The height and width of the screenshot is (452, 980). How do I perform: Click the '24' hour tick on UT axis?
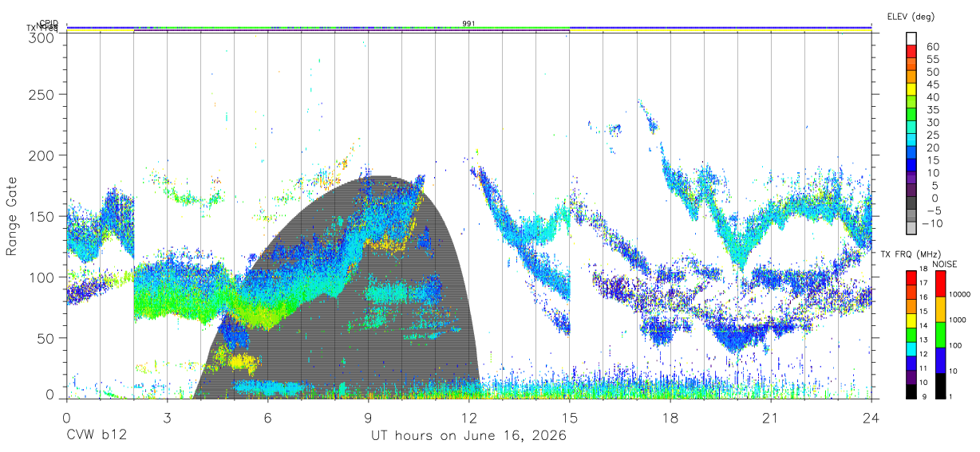871,417
